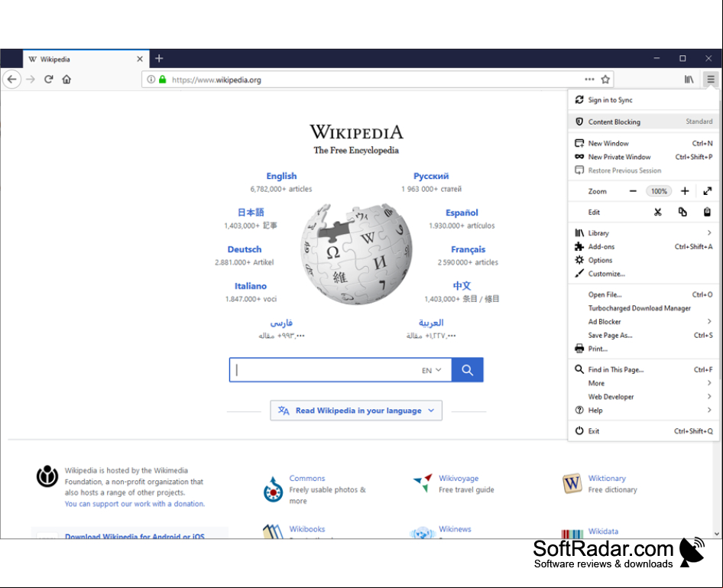Image resolution: width=723 pixels, height=588 pixels.
Task: Expand the More submenu
Action: [644, 383]
